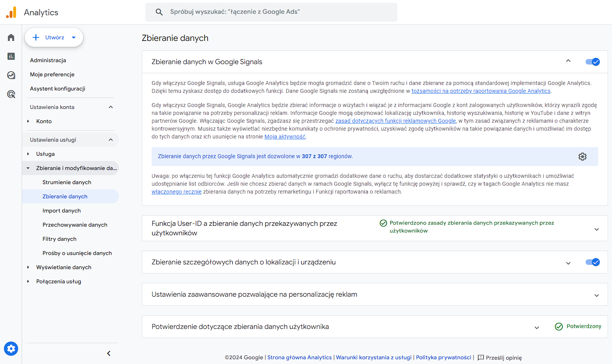Expand Wyświetlanie danych tree item
Screen dimensions: 612x364
coord(28,267)
